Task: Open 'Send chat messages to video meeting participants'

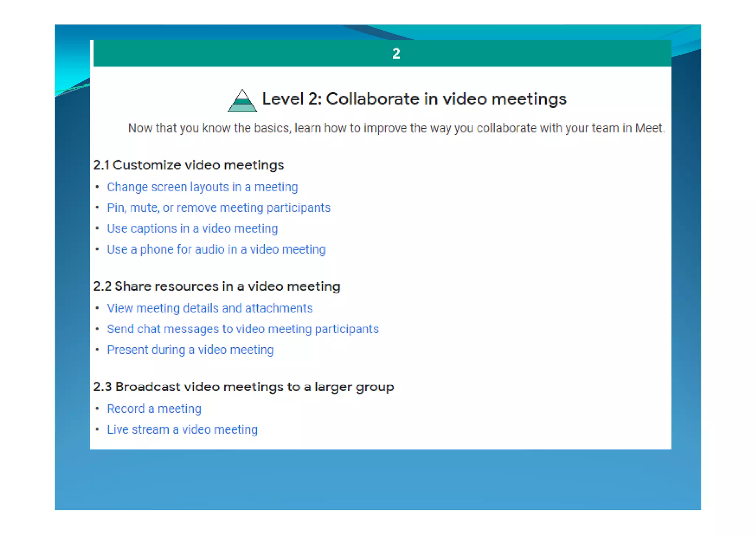Action: (243, 329)
